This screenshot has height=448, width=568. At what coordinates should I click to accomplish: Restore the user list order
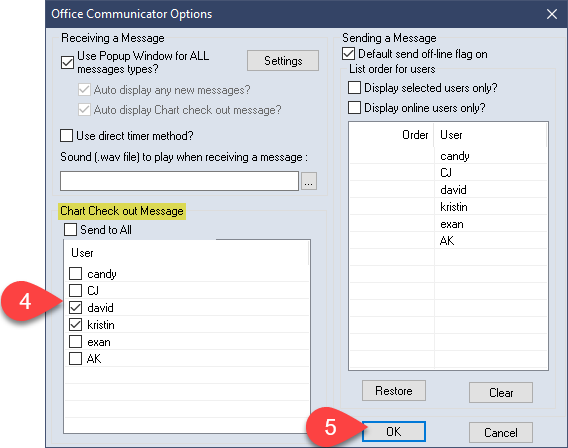coord(394,391)
